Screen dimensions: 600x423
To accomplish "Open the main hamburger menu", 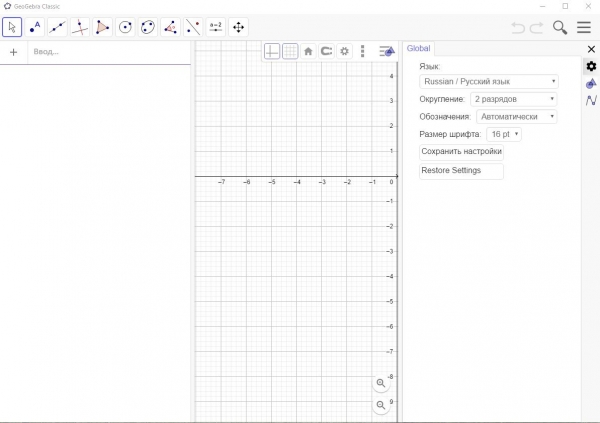I will (x=584, y=27).
